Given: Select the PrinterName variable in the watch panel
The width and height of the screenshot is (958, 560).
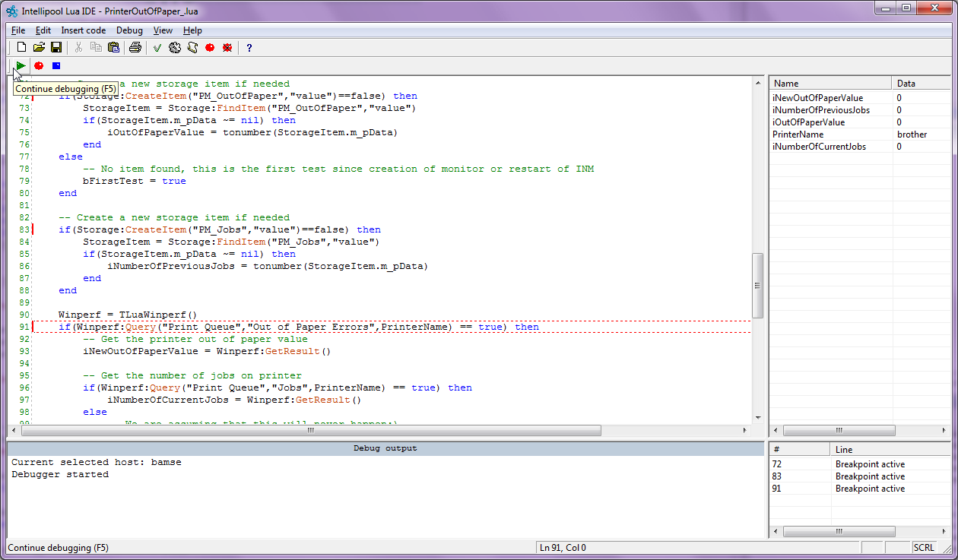Looking at the screenshot, I should [x=801, y=134].
